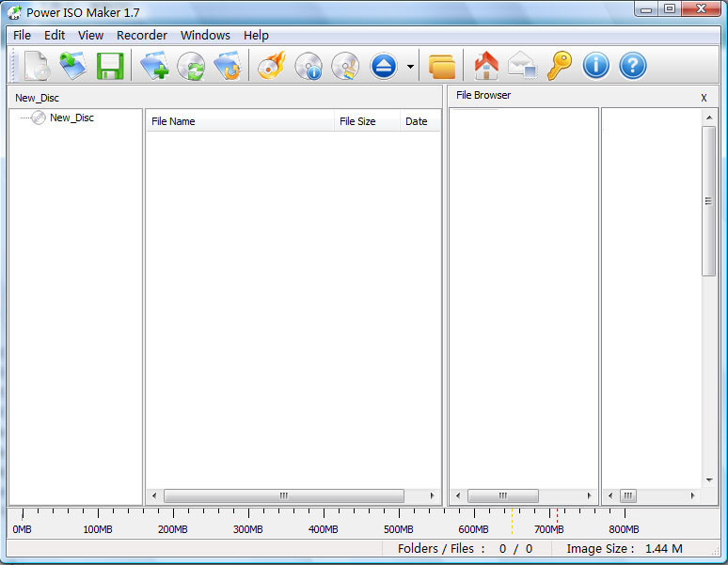This screenshot has width=728, height=565.
Task: Sort by the File Name column header
Action: coord(240,121)
